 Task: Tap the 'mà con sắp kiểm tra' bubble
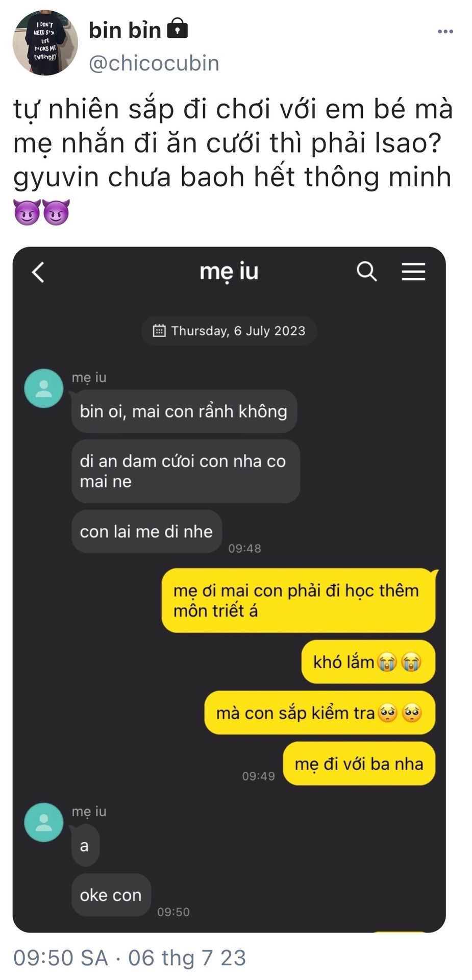320,713
